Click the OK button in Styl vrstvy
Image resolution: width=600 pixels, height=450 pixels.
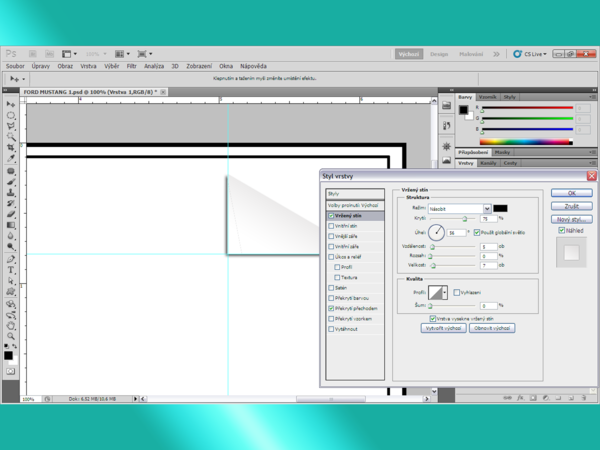click(x=571, y=193)
